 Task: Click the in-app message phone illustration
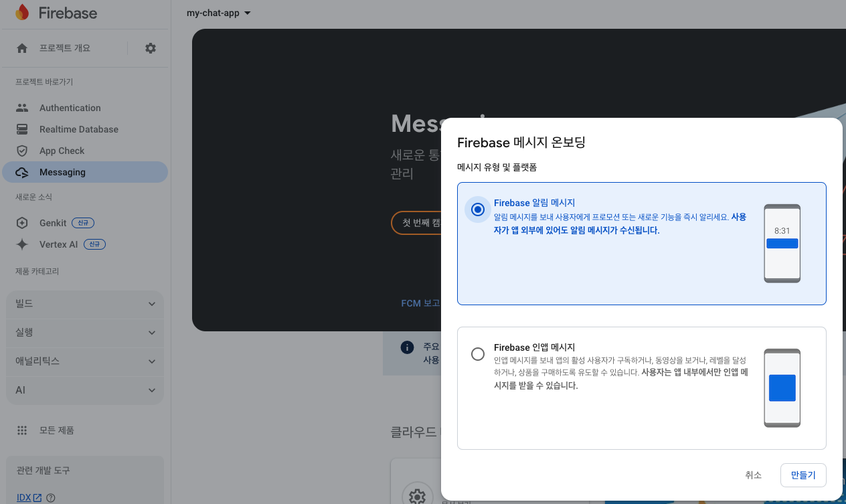[782, 388]
